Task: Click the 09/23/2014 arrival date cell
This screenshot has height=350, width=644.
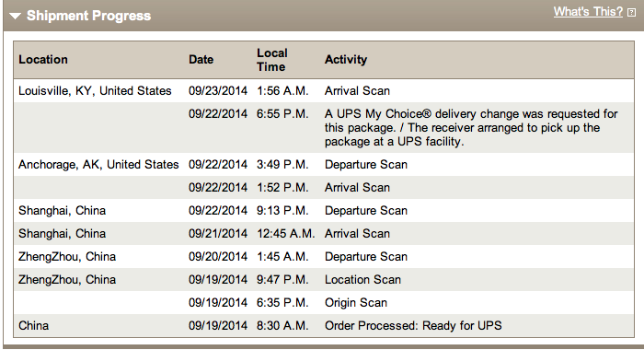Action: (x=218, y=91)
